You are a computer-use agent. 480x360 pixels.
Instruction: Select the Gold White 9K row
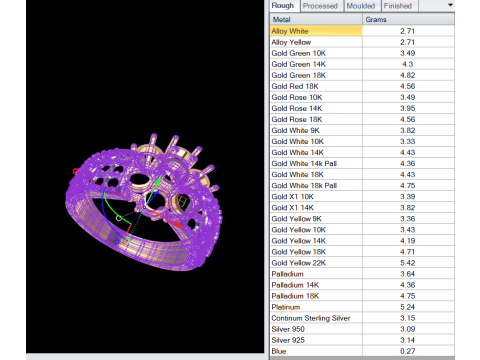(362, 130)
